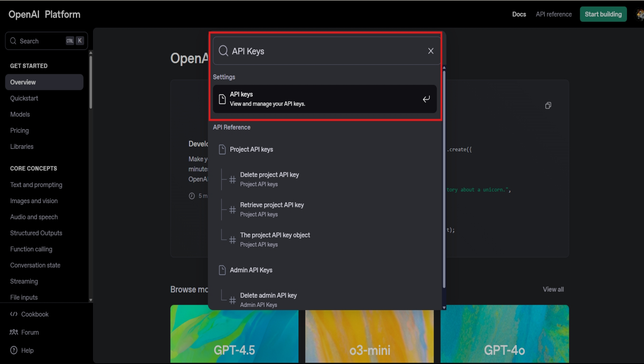Open Text and prompting in sidebar

click(36, 185)
